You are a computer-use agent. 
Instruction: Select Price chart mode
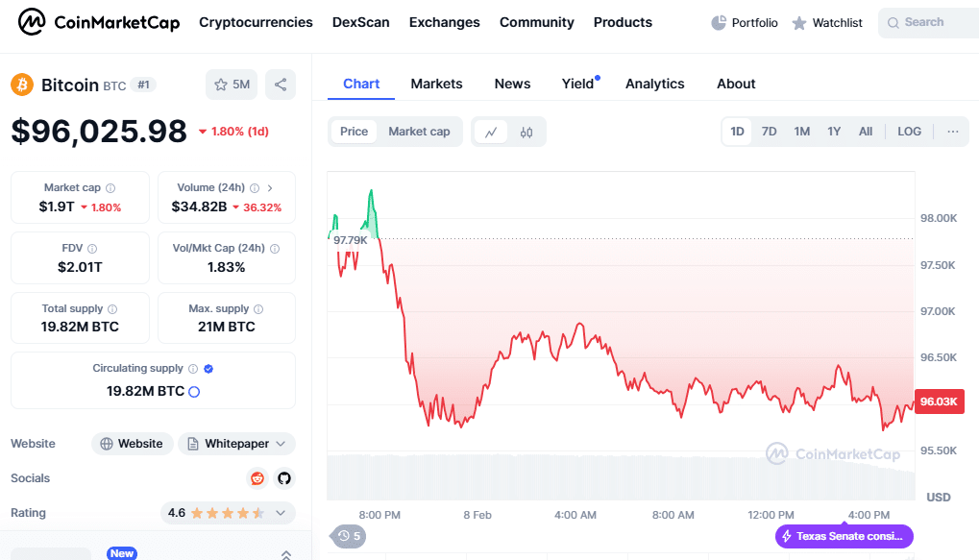pos(354,132)
